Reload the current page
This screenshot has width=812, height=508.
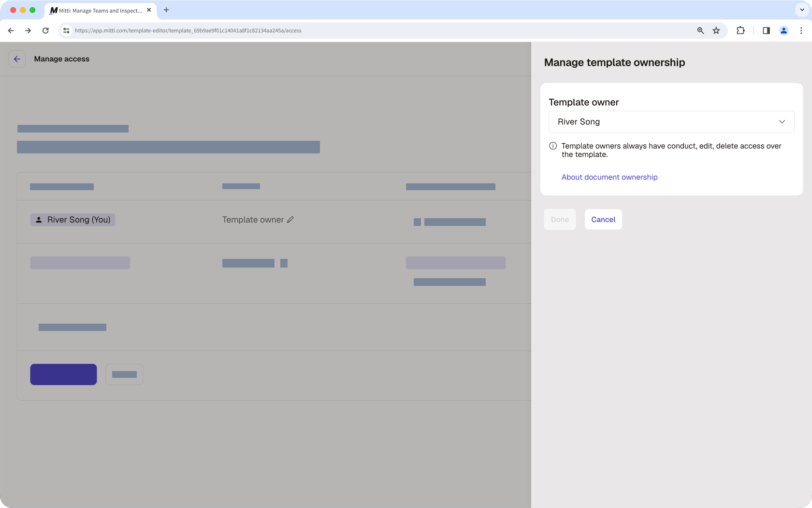(x=45, y=30)
